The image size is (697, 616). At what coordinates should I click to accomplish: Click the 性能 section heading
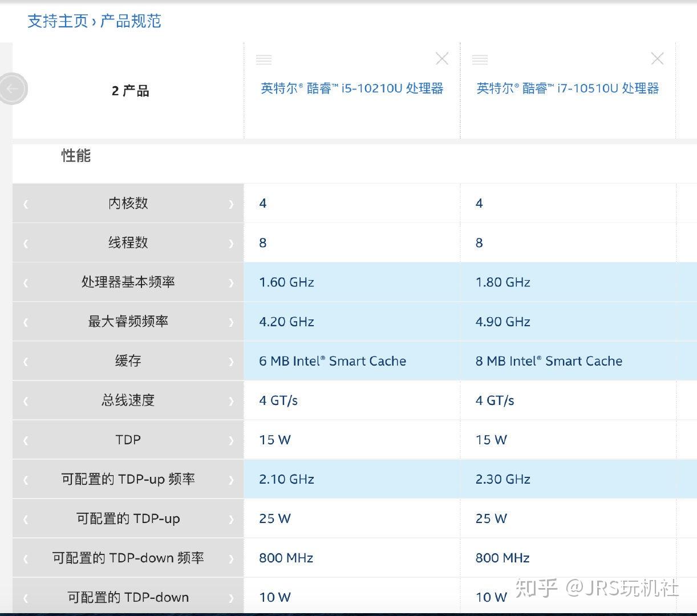pos(76,156)
